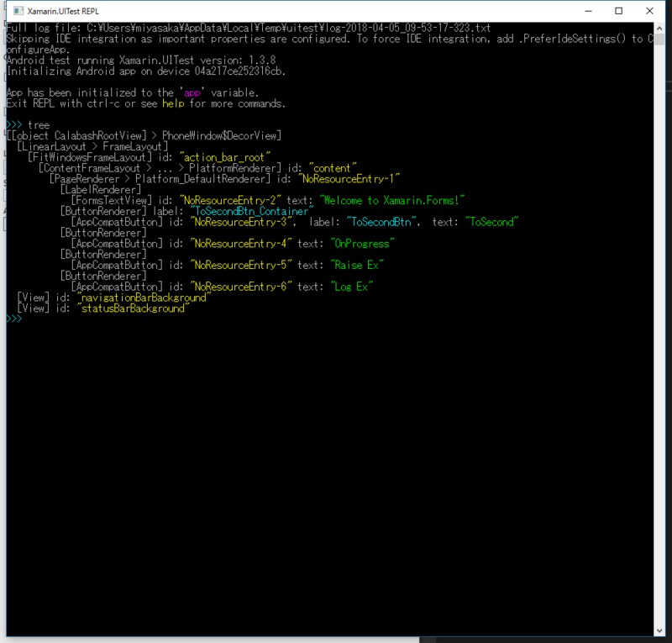
Task: Click the Xamarin.UITest REPL window icon
Action: (18, 11)
